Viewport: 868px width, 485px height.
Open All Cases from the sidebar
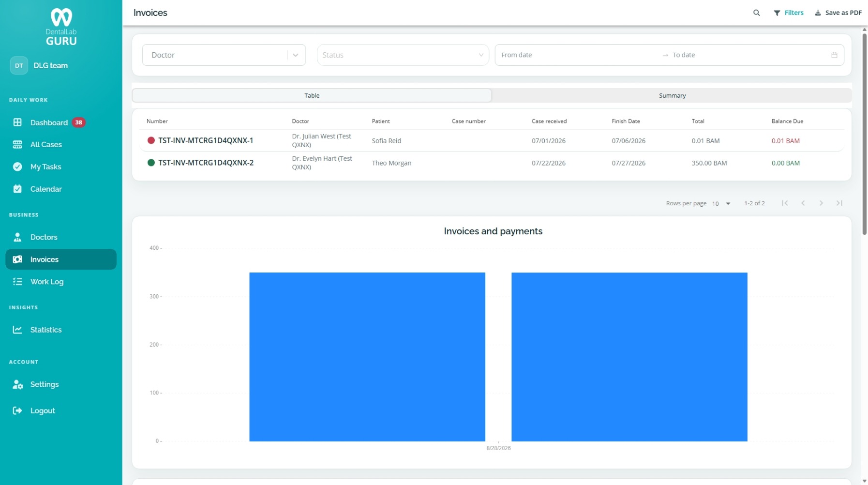click(x=61, y=144)
